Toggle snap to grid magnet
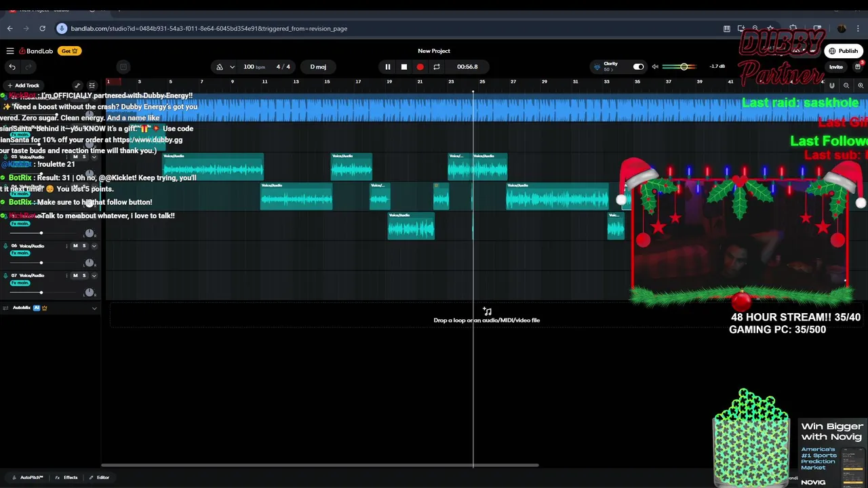Image resolution: width=868 pixels, height=488 pixels. 832,85
